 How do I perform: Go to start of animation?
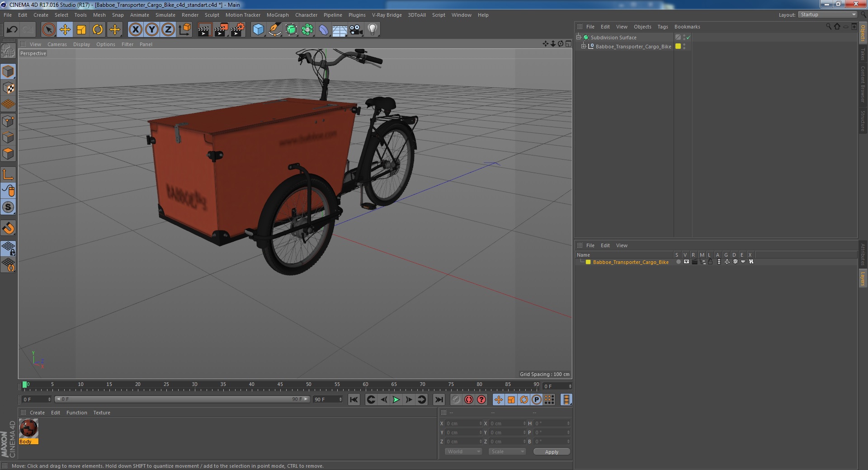(354, 399)
